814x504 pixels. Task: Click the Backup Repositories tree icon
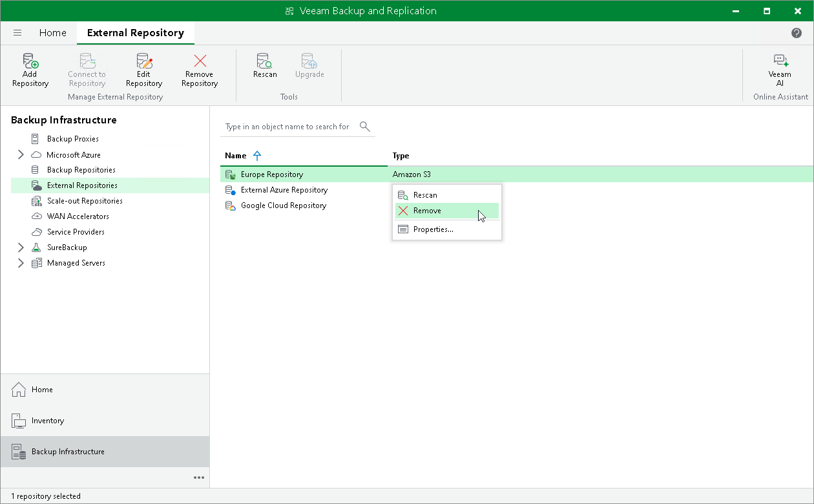pos(35,170)
